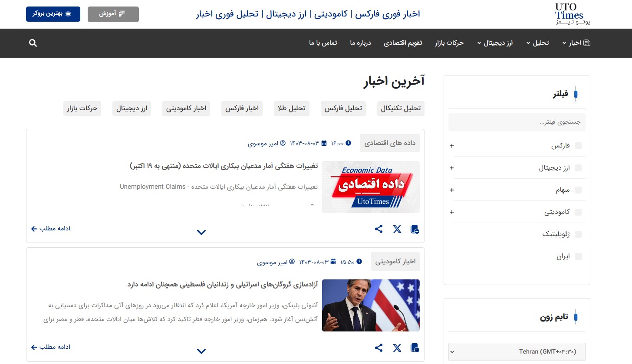Focus the جستجوی فیلتر search field
This screenshot has height=364, width=632.
tap(517, 122)
